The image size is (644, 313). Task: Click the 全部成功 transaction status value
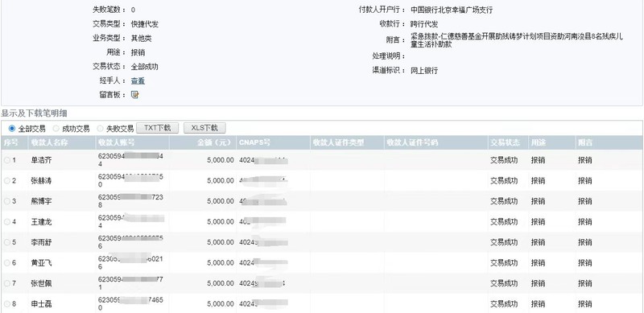[145, 67]
